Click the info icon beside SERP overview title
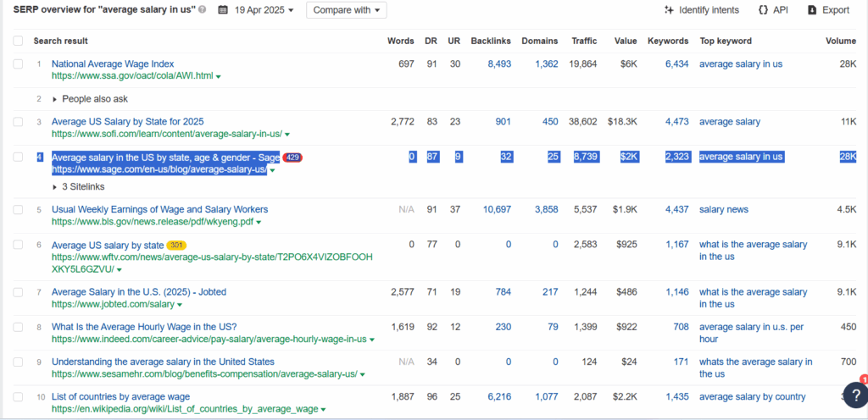 (x=202, y=10)
